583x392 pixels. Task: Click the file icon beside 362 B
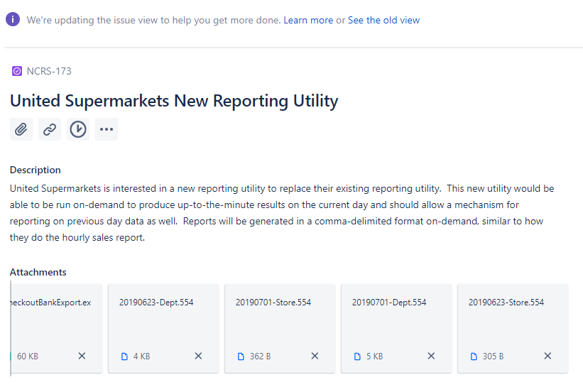[241, 356]
